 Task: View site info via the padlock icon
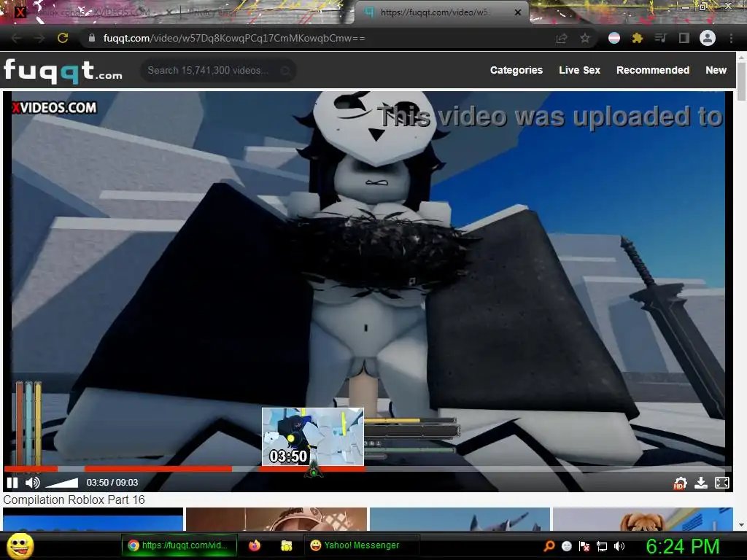tap(92, 38)
